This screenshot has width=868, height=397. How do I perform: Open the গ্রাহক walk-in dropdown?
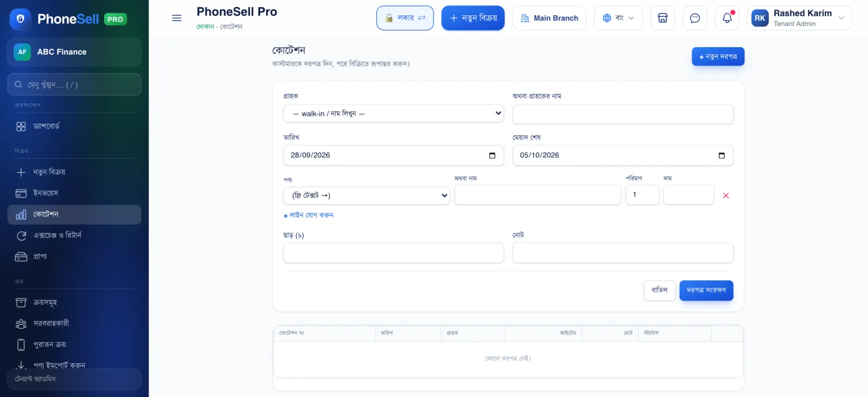click(393, 114)
